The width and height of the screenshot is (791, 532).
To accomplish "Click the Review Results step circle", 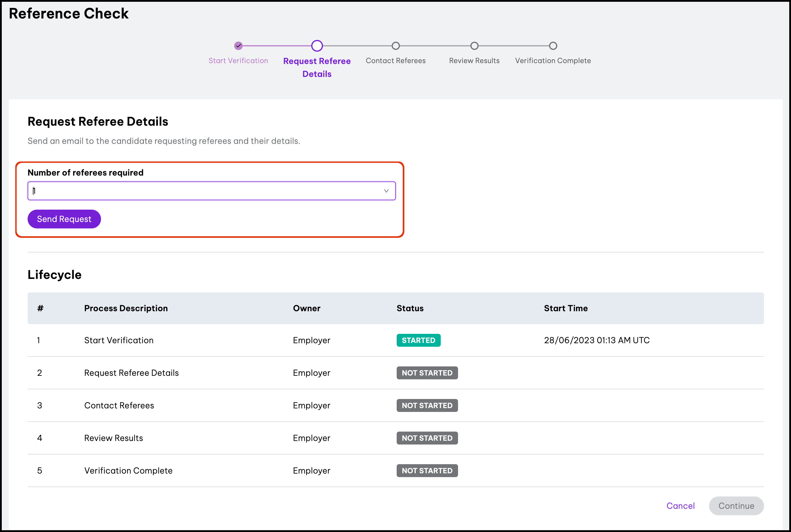I will (474, 46).
